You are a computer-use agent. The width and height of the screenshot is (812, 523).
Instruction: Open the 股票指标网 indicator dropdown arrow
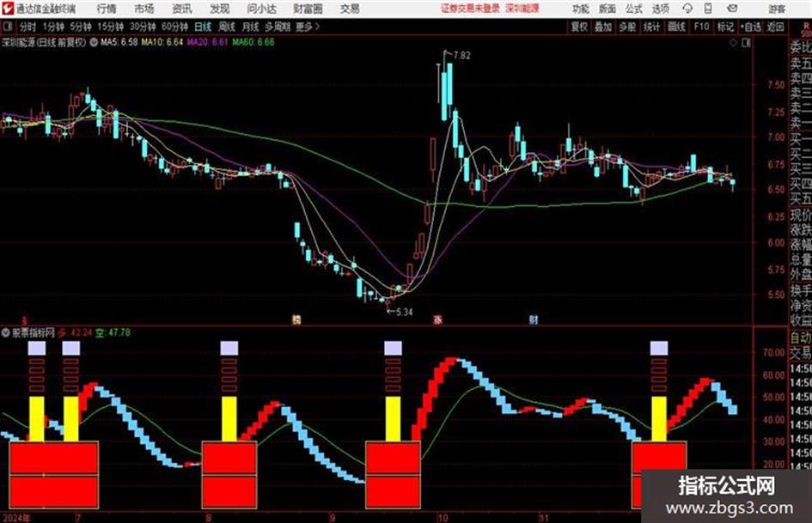point(6,332)
